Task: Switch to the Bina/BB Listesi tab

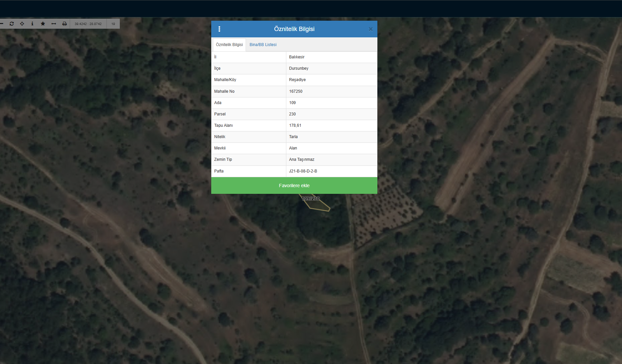Action: click(263, 45)
